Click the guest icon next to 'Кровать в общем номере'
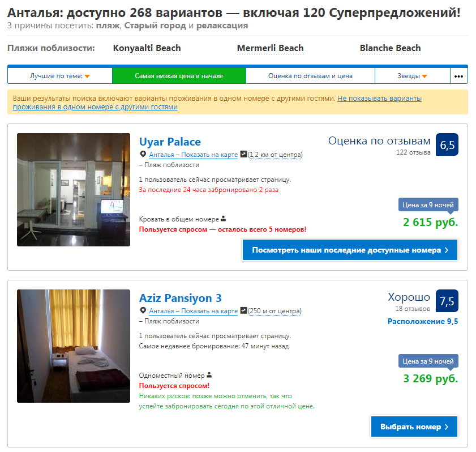The image size is (476, 452). pyautogui.click(x=224, y=219)
